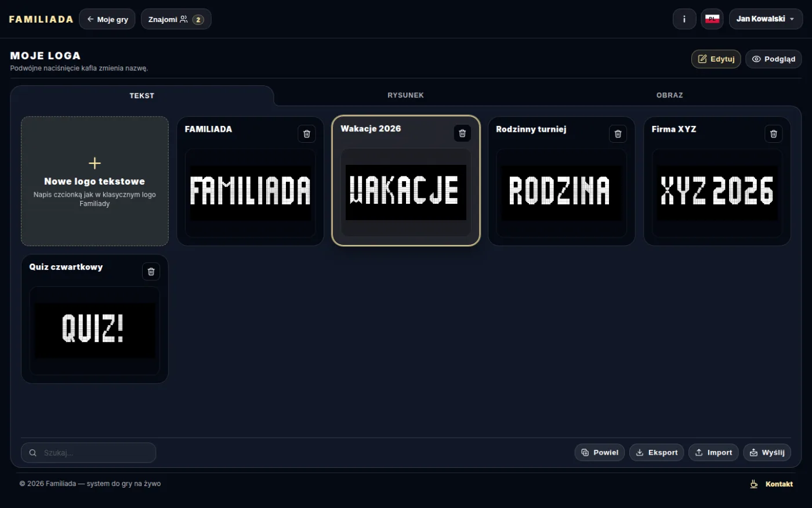Image resolution: width=812 pixels, height=508 pixels.
Task: Switch to the TEKST tab
Action: click(142, 96)
